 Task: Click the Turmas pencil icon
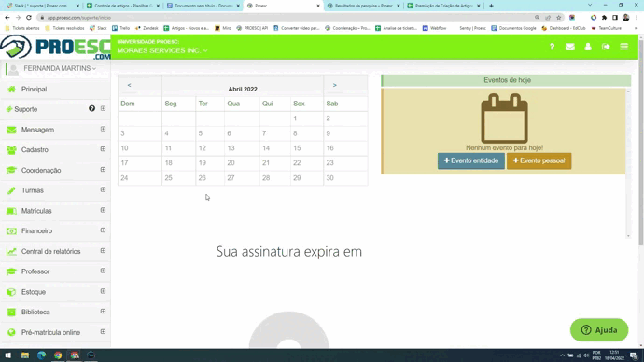pyautogui.click(x=11, y=190)
